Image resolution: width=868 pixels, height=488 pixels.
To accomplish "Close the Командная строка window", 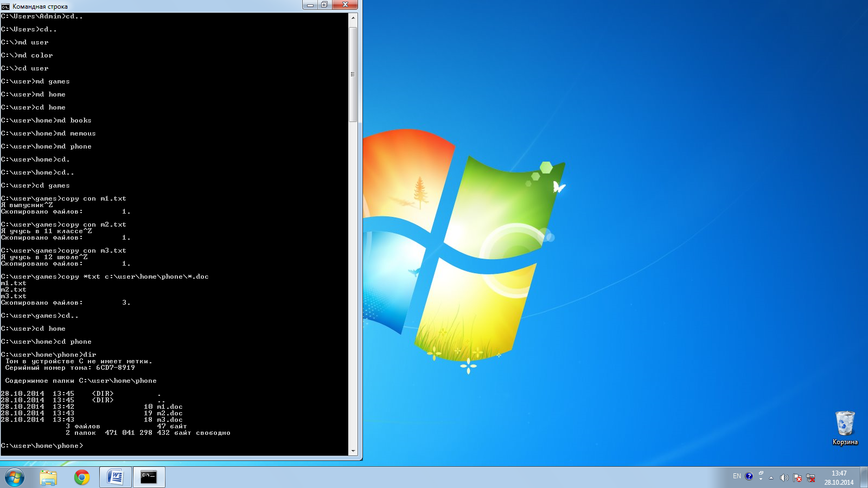I will (344, 5).
